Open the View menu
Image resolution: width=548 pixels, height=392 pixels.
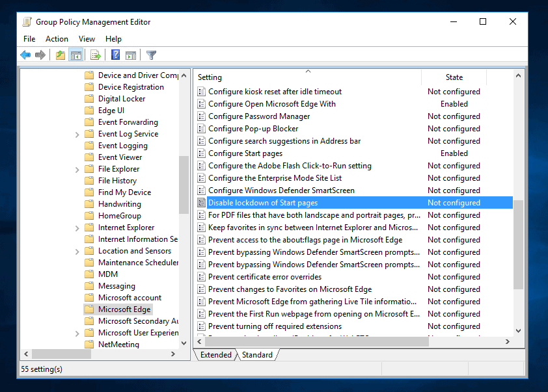[87, 39]
